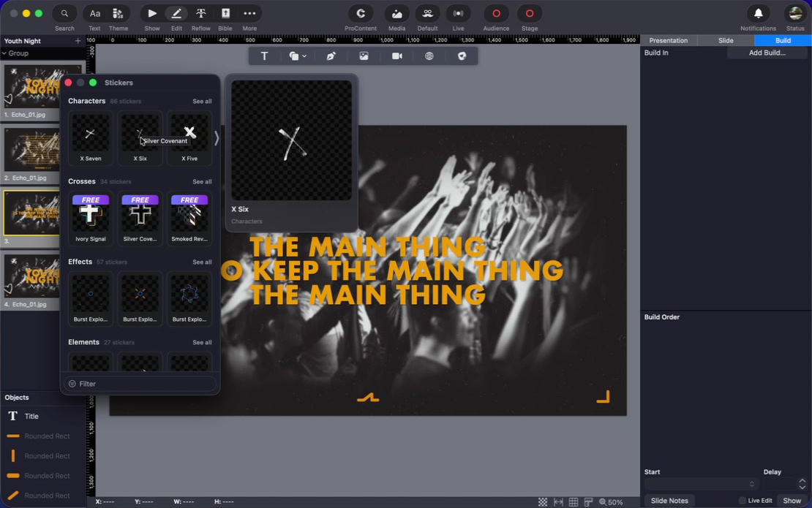This screenshot has width=812, height=508.
Task: Switch to the Slide tab
Action: pos(726,40)
